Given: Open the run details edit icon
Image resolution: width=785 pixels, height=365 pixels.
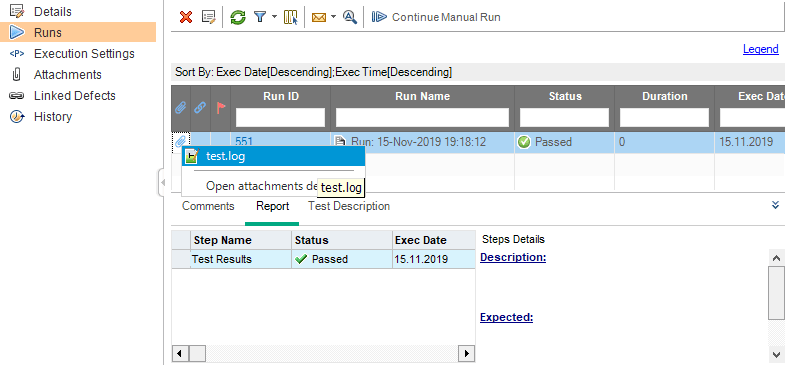Looking at the screenshot, I should point(208,18).
